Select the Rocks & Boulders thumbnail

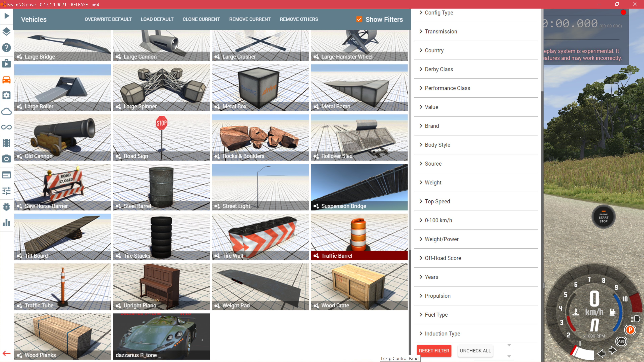pos(260,137)
